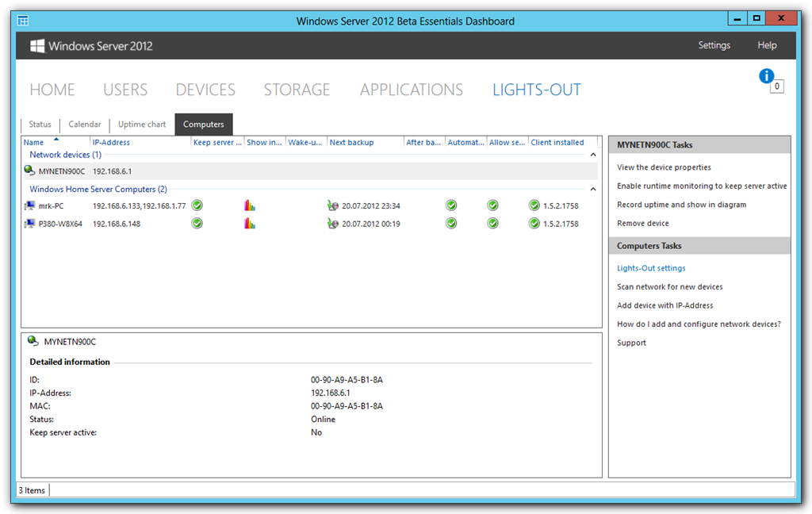Click P380-W8X64 uptime chart bar icon
812x514 pixels.
250,224
